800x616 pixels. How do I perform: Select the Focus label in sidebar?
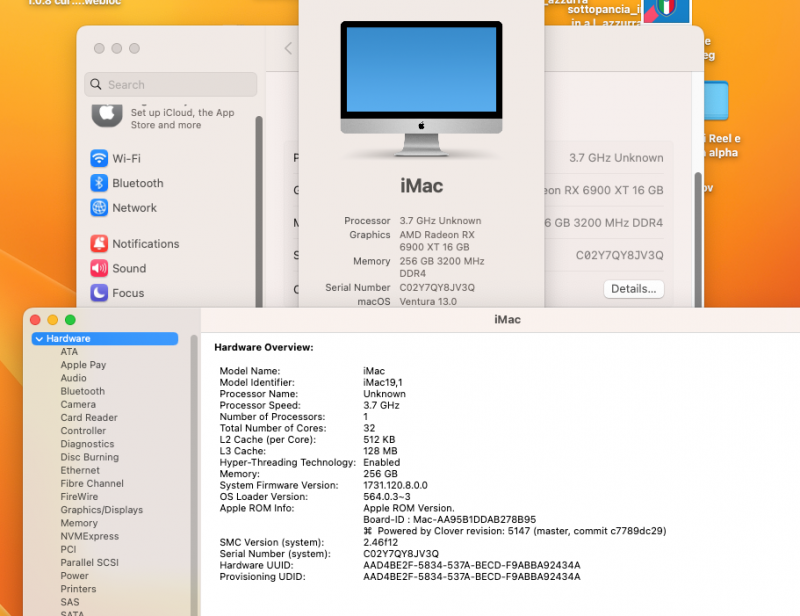[x=128, y=293]
